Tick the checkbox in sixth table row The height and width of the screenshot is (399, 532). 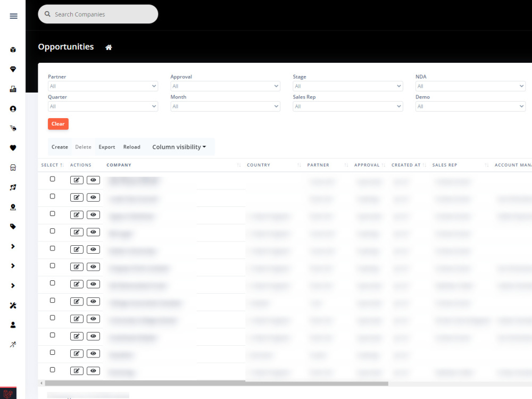52,265
